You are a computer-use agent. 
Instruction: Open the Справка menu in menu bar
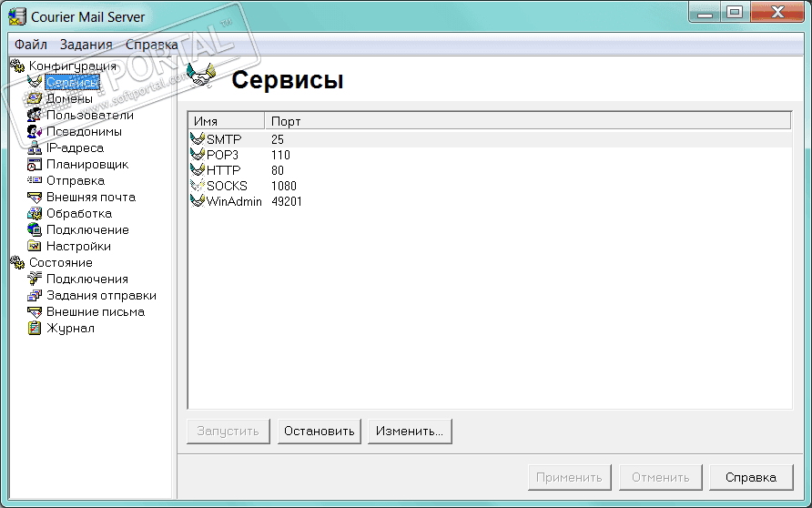pyautogui.click(x=152, y=45)
